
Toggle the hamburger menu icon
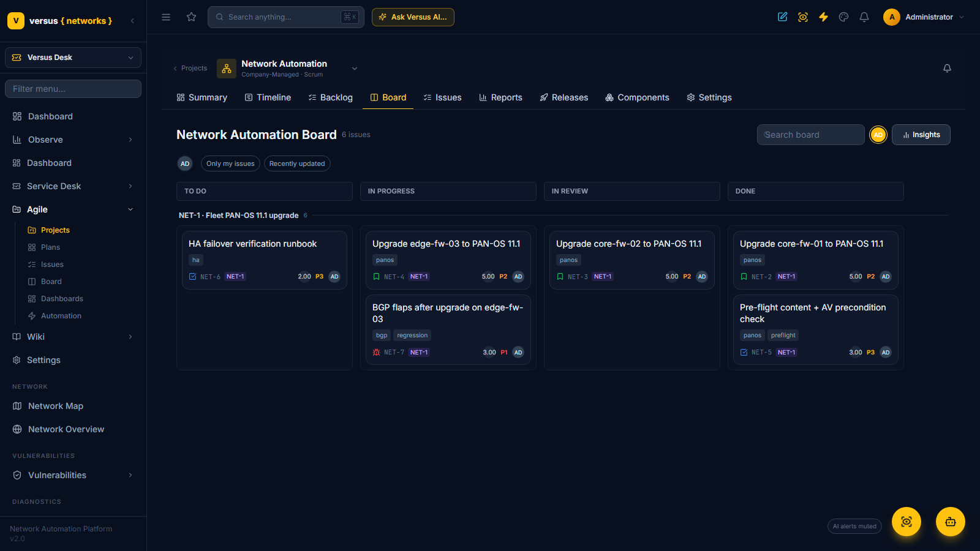coord(166,17)
